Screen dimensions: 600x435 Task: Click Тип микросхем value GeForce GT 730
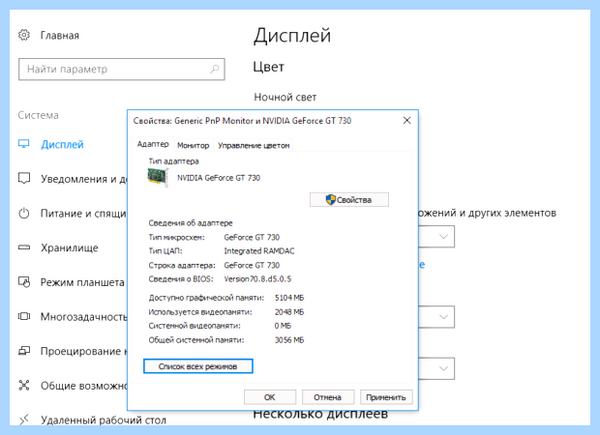[252, 237]
